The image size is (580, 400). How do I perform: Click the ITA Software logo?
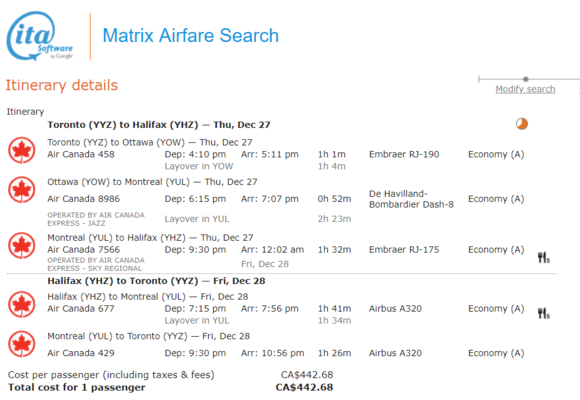(x=40, y=36)
